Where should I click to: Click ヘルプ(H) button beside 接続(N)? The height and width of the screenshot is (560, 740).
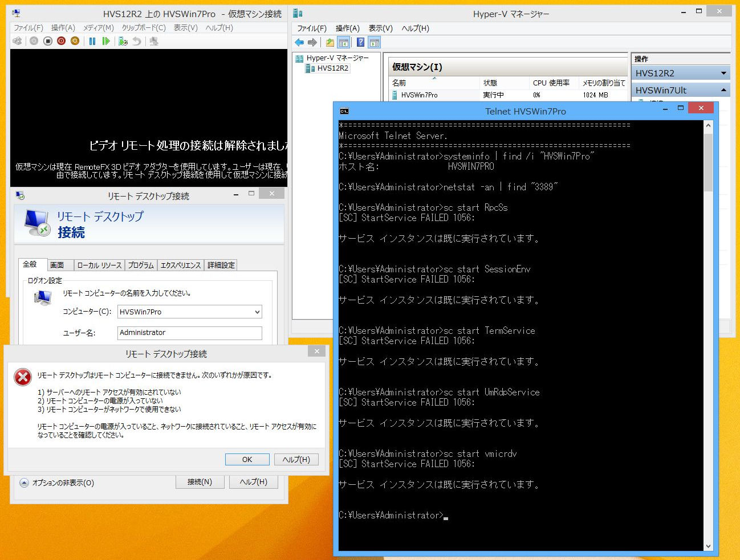click(254, 482)
